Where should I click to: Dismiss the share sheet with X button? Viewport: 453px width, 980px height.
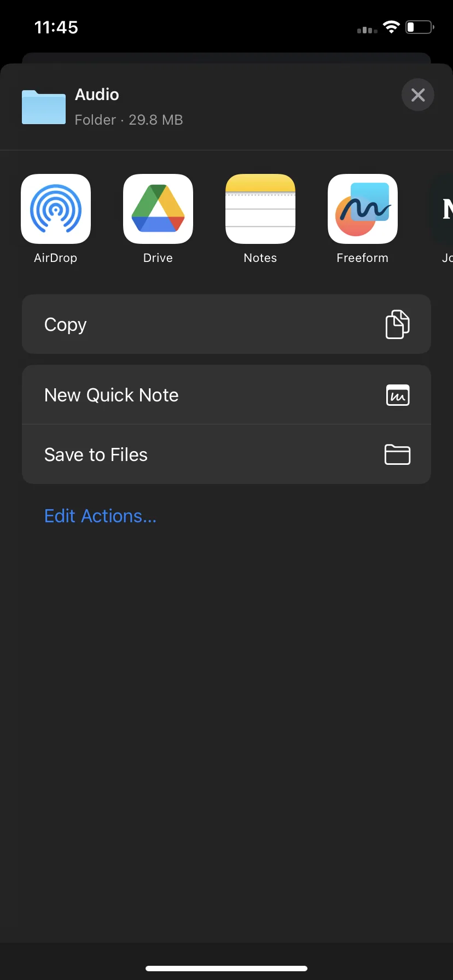(x=418, y=95)
